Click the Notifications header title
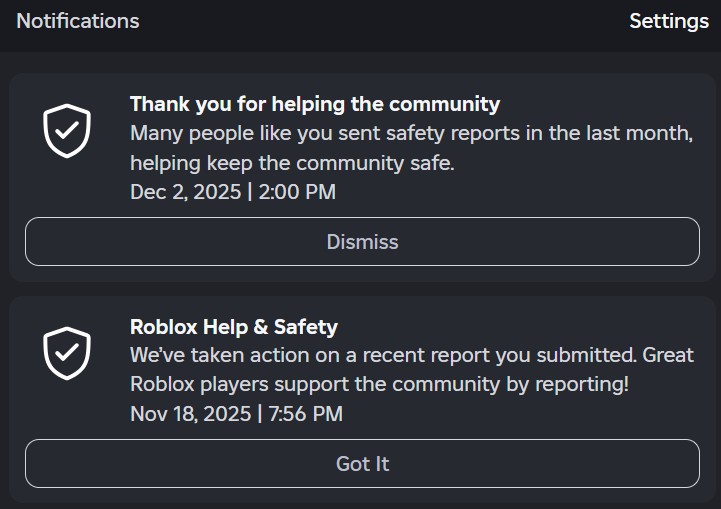 (x=78, y=21)
